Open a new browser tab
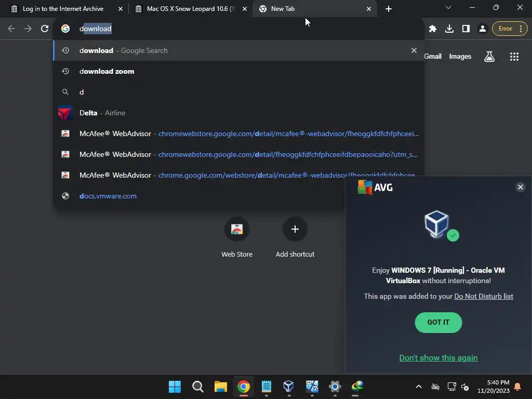The width and height of the screenshot is (532, 399). click(x=389, y=9)
